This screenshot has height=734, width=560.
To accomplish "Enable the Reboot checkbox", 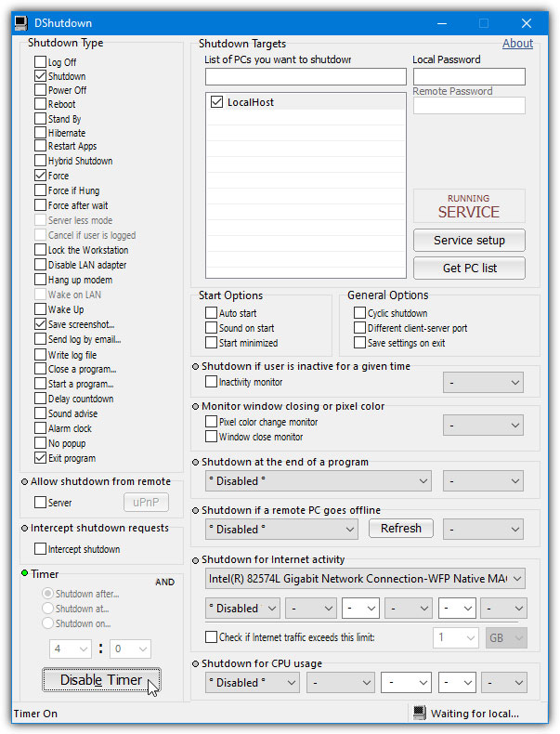I will [40, 104].
